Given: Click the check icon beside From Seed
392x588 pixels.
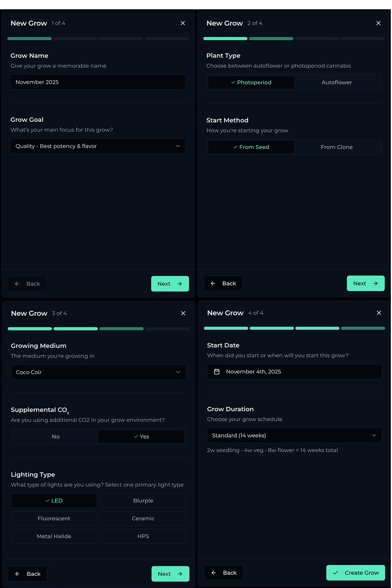Looking at the screenshot, I should [235, 147].
